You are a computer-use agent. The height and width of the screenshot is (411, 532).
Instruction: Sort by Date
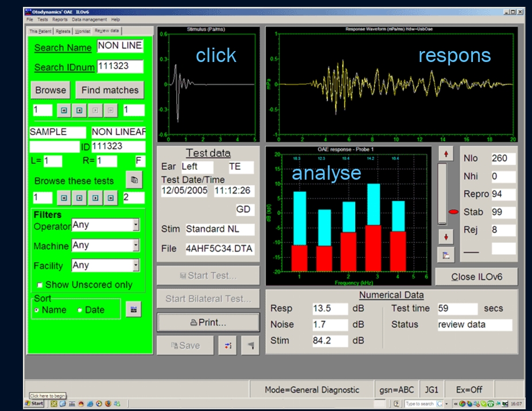[79, 310]
